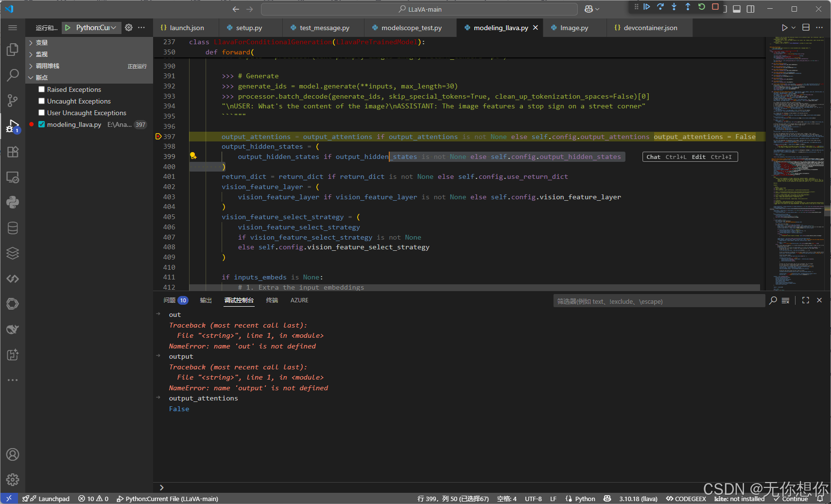Click the debug Step Out button
831x504 pixels.
(688, 7)
